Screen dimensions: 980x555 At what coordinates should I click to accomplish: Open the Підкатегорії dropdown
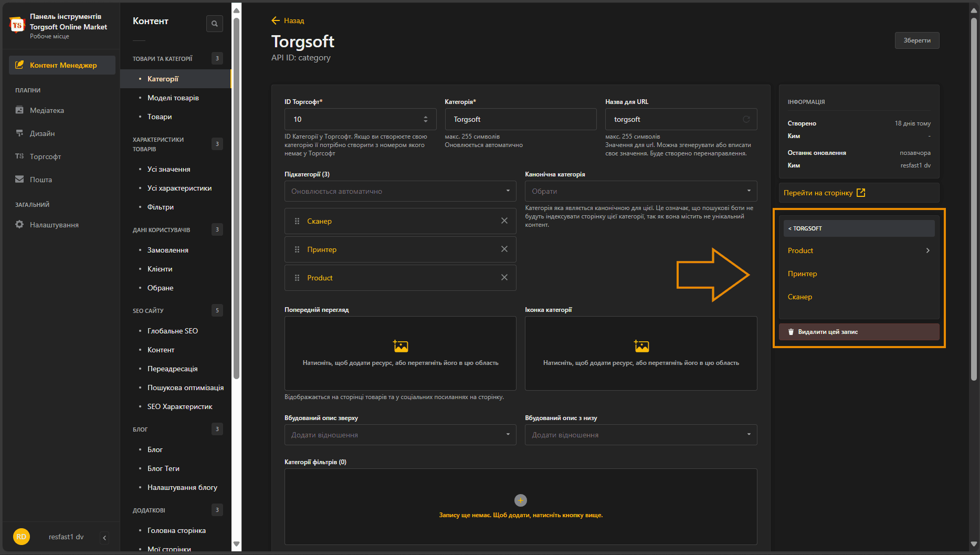click(401, 191)
